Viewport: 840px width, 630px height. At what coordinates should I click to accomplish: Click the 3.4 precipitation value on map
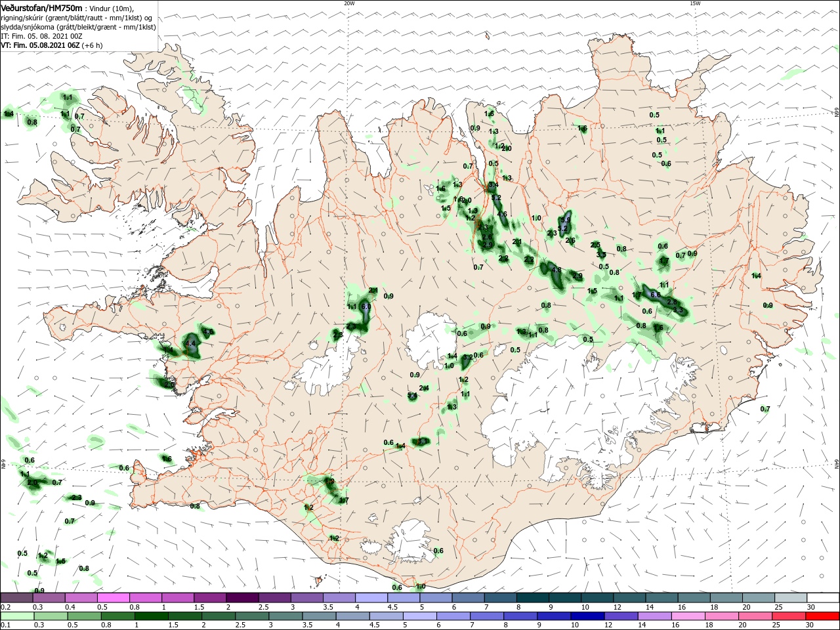click(x=493, y=185)
